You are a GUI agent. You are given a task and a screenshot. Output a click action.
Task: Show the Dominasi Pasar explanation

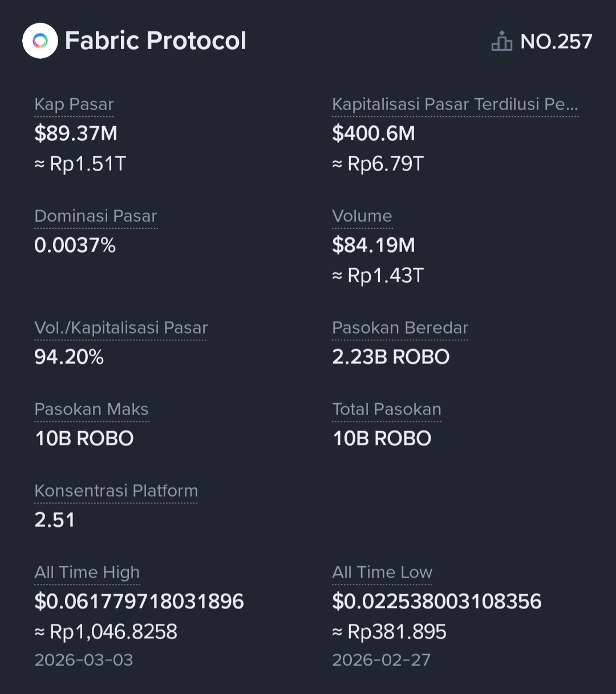pos(95,216)
